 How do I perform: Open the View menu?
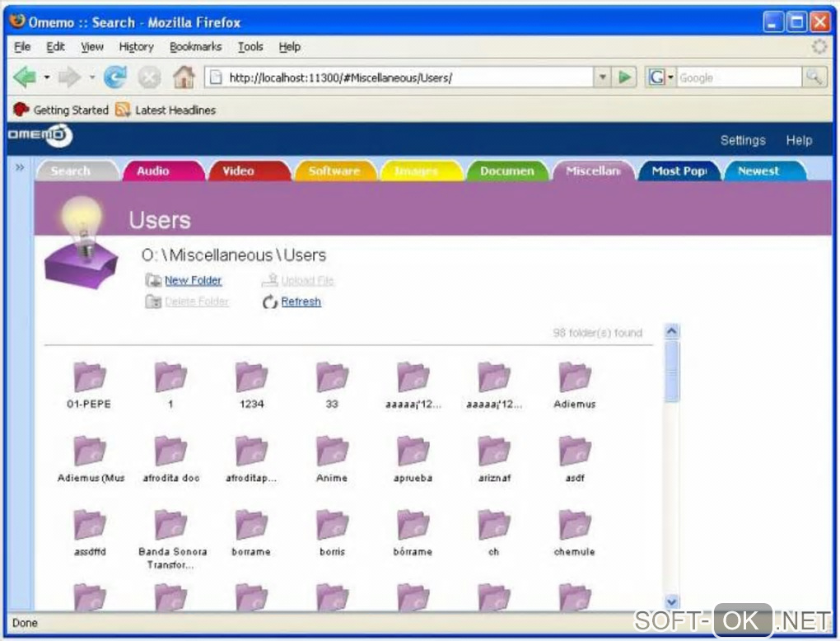(x=92, y=47)
